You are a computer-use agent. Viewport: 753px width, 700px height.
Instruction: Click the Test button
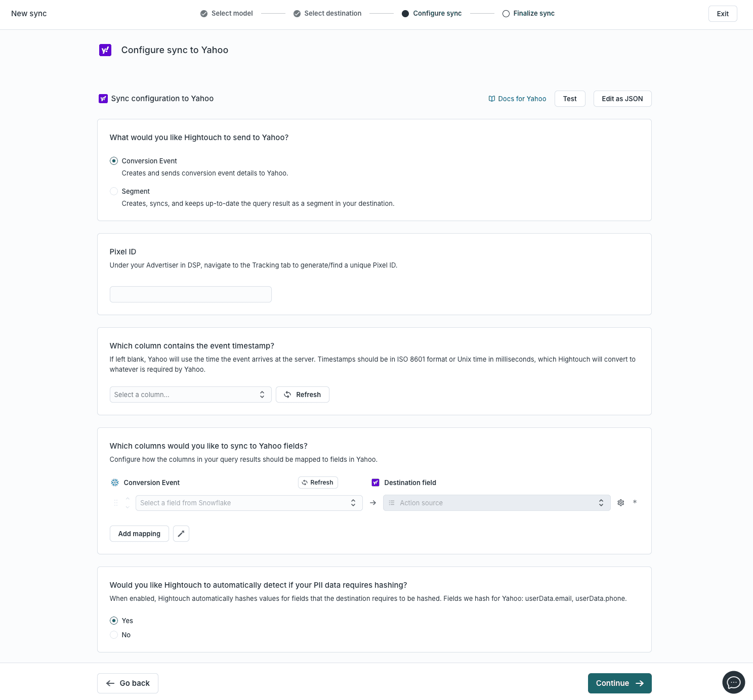569,99
